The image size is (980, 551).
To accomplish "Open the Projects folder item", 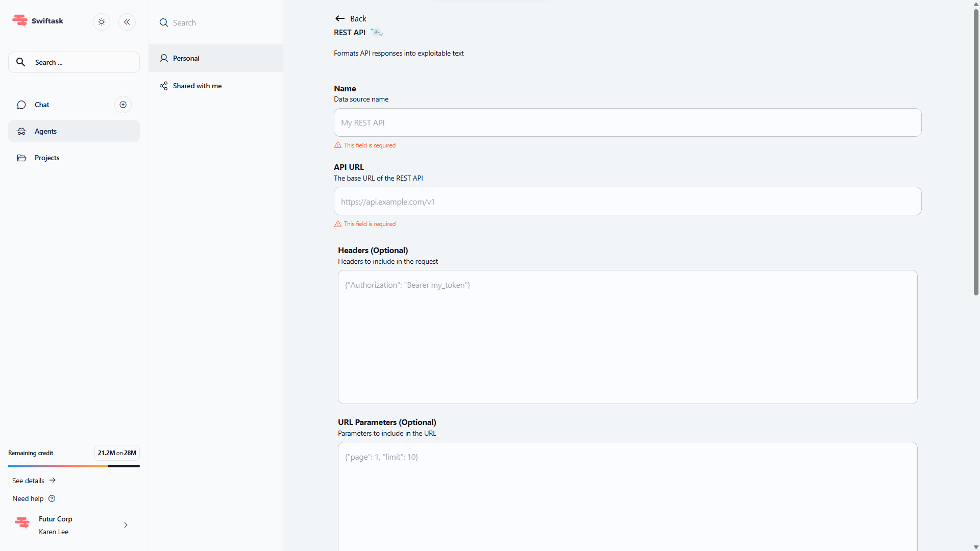I will coord(47,158).
